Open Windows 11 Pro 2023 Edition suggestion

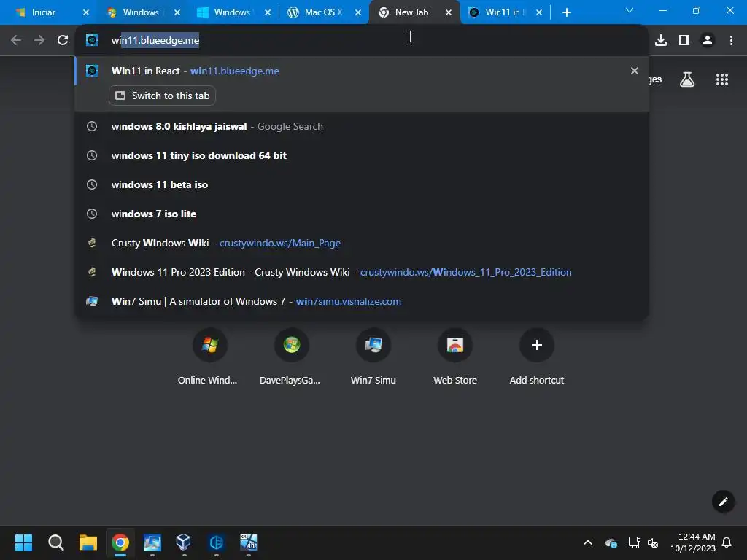[x=362, y=272]
